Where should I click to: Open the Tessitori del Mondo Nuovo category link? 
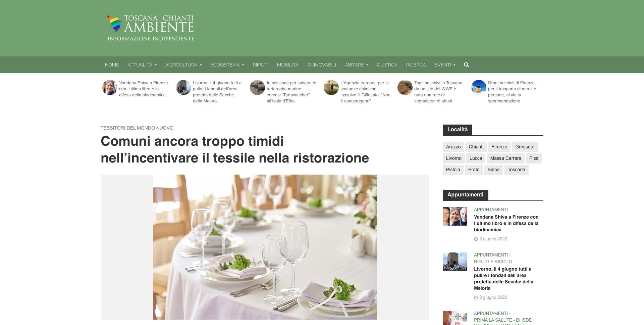(137, 128)
